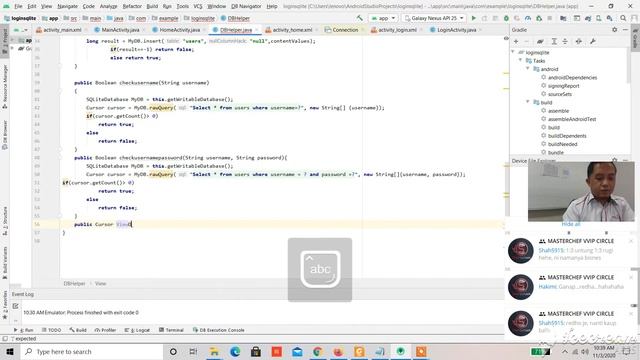Open the Galaxy Nexus API 25 device dropdown
640x360 pixels.
(x=434, y=18)
